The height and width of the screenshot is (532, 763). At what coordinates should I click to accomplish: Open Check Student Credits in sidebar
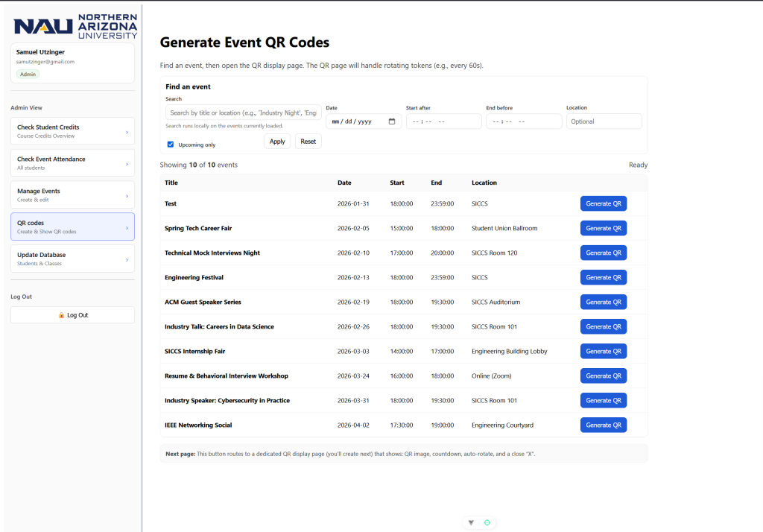coord(72,131)
